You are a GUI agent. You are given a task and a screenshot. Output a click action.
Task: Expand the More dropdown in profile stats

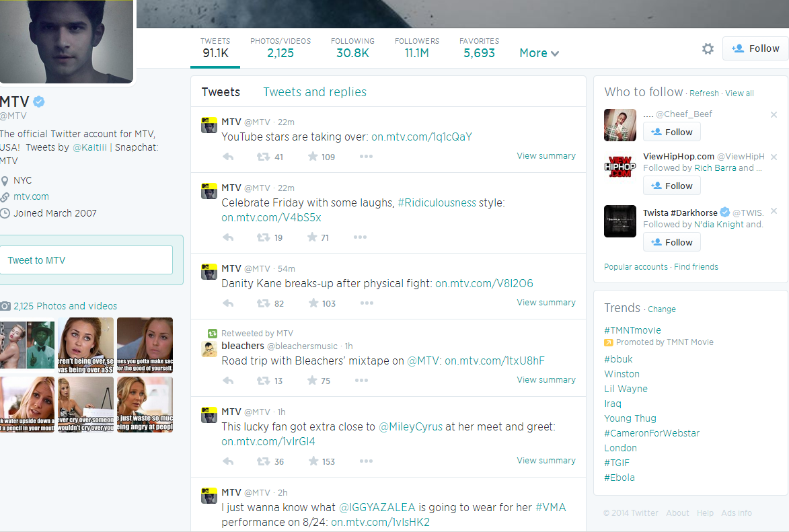coord(539,53)
